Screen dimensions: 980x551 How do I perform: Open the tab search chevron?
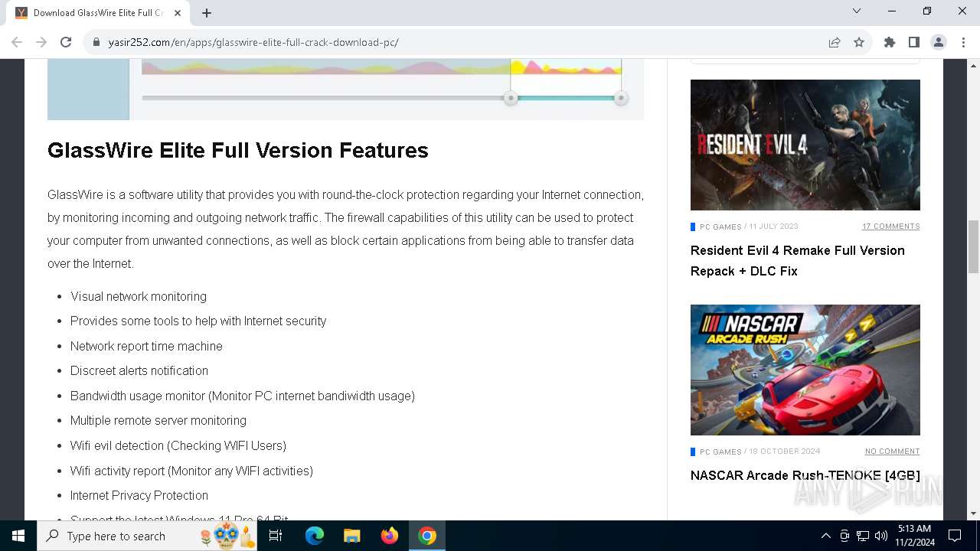(x=857, y=11)
